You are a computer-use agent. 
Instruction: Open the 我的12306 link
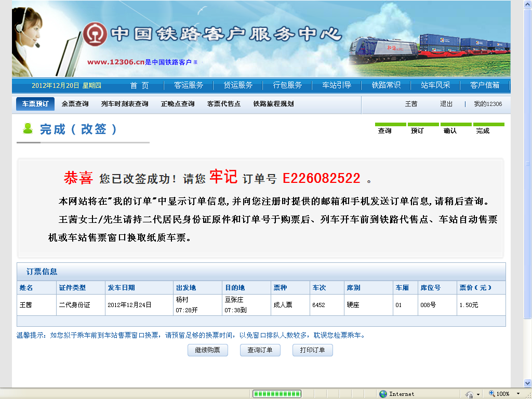point(488,104)
